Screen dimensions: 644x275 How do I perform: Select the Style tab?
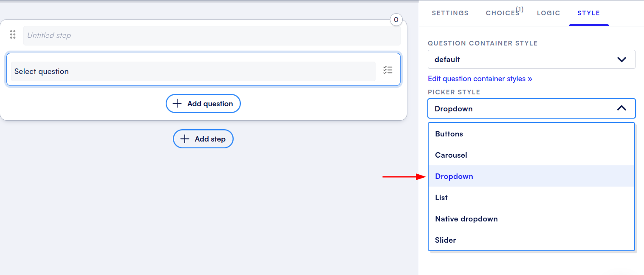(x=588, y=13)
